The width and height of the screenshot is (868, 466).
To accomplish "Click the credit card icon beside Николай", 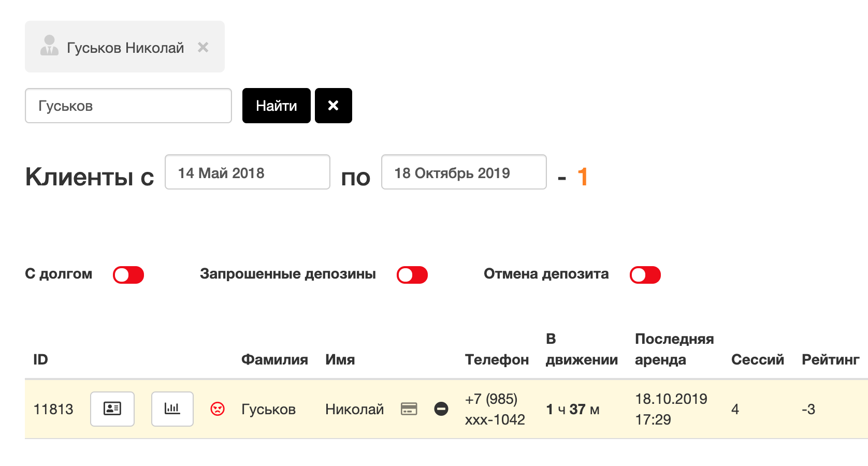I will (x=409, y=409).
